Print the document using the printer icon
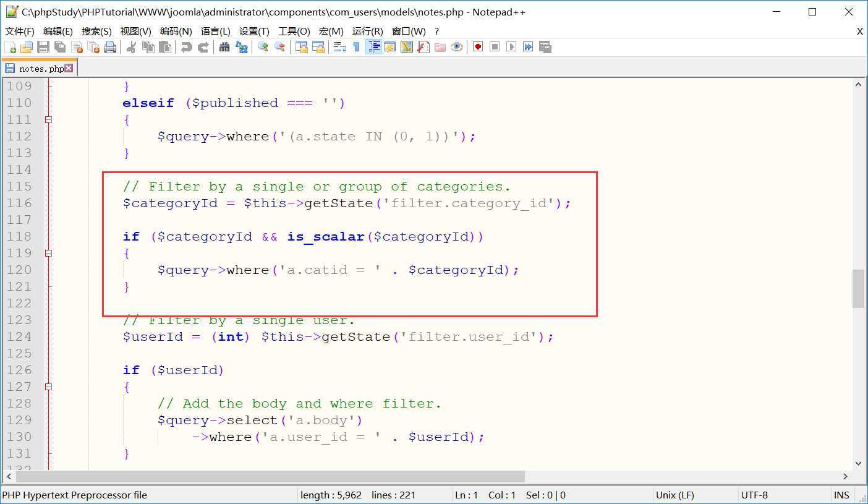The width and height of the screenshot is (868, 504). coord(110,47)
